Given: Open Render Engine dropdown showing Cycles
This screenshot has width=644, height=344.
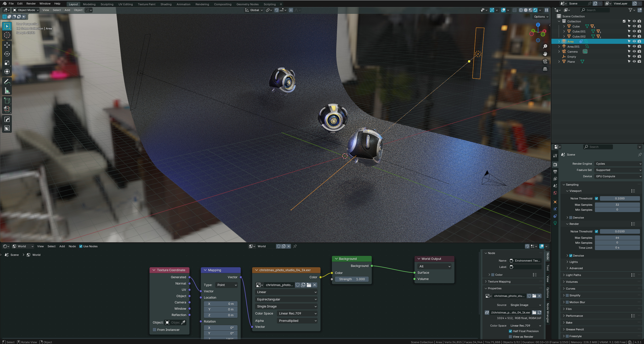Looking at the screenshot, I should tap(618, 164).
